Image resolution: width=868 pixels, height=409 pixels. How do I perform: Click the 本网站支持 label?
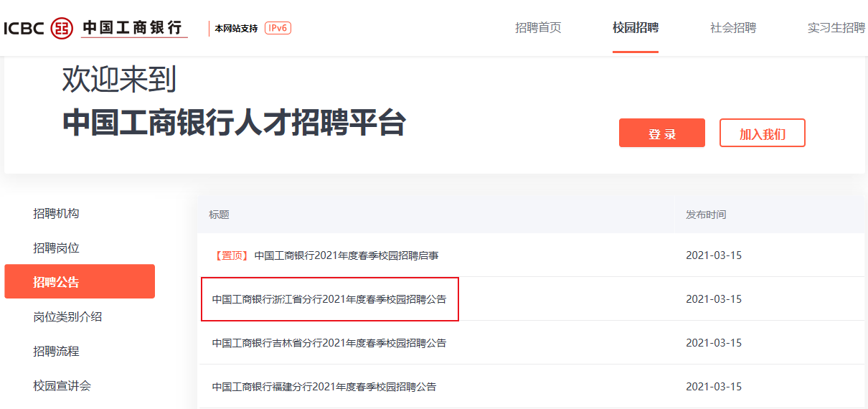click(236, 29)
